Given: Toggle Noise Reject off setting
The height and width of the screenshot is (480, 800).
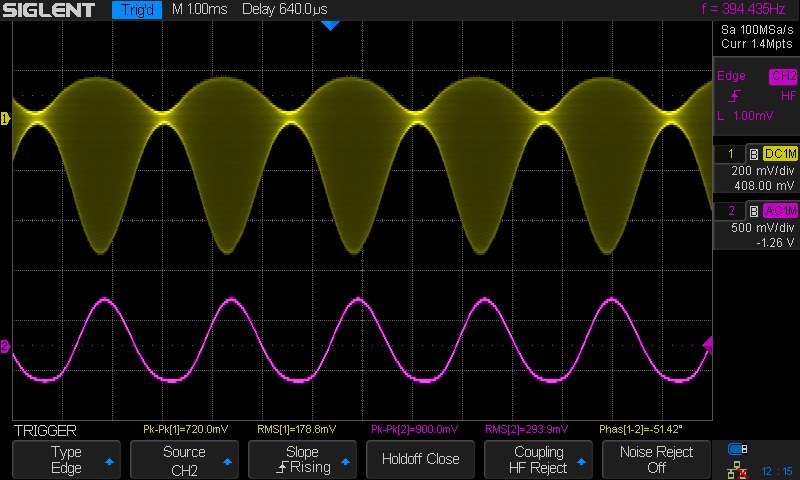Looking at the screenshot, I should coord(656,460).
